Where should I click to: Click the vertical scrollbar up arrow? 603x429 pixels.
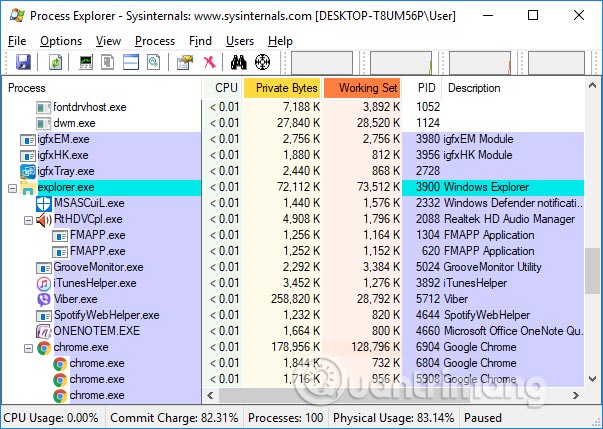click(x=592, y=86)
